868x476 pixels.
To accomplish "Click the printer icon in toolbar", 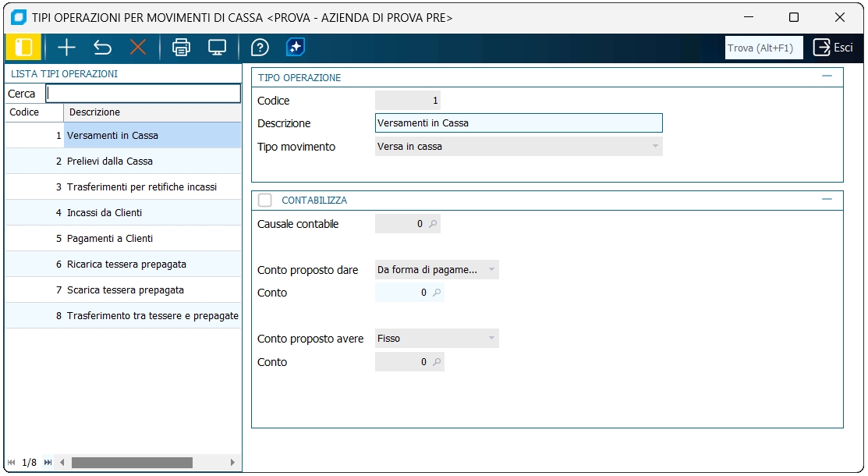I will [181, 48].
